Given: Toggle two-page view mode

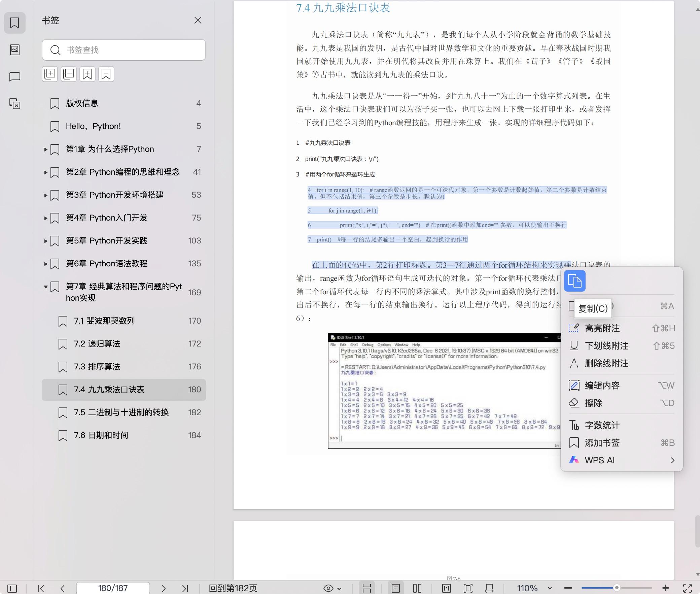Looking at the screenshot, I should pyautogui.click(x=417, y=588).
